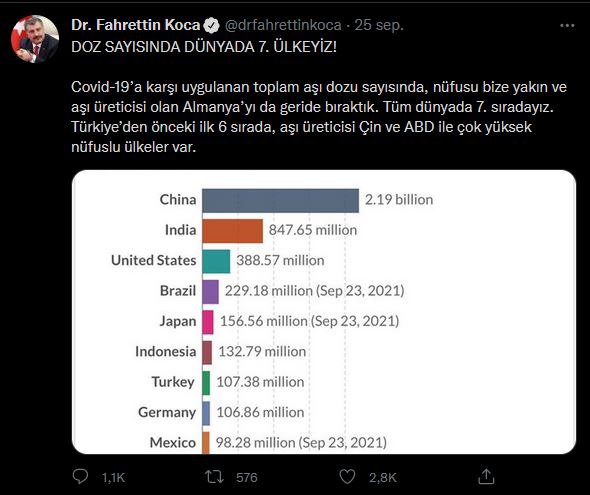
Task: Click the 576 retweets count
Action: 246,477
